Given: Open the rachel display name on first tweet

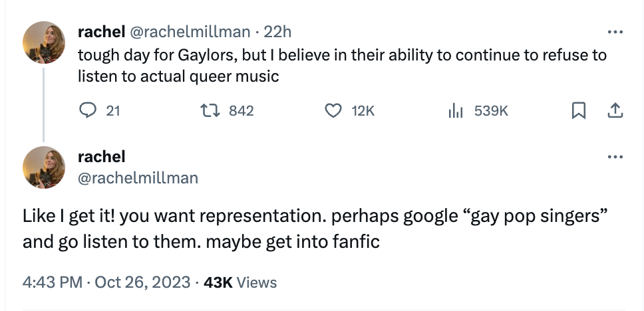Looking at the screenshot, I should [x=101, y=31].
